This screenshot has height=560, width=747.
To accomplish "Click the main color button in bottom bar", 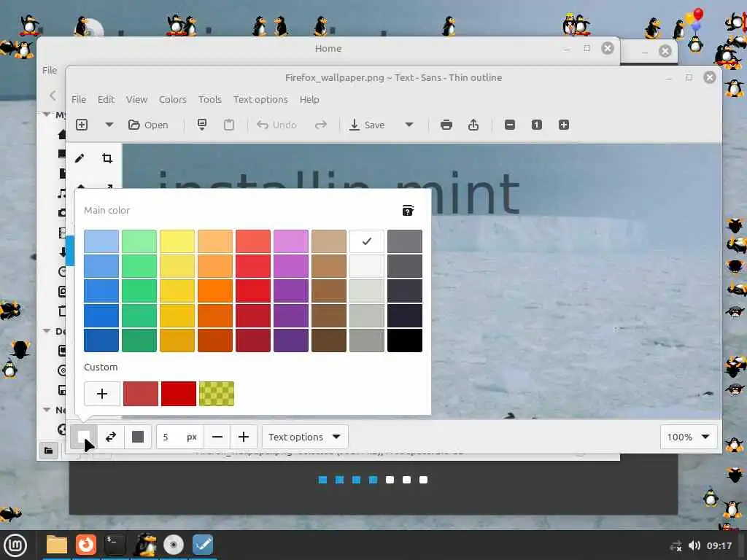I will [84, 437].
